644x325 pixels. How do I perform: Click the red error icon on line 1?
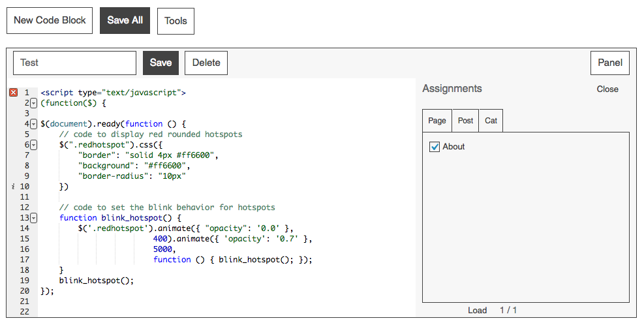(x=13, y=93)
